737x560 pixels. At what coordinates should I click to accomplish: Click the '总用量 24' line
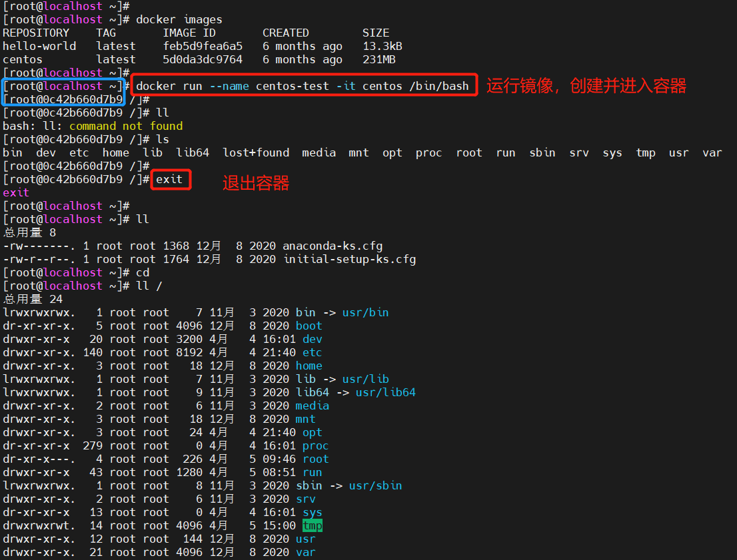33,299
